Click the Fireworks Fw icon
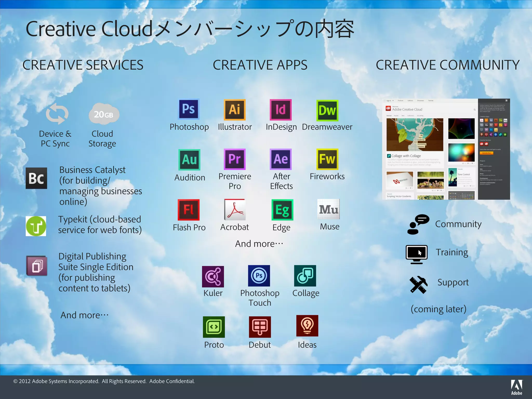532x399 pixels. pyautogui.click(x=327, y=159)
